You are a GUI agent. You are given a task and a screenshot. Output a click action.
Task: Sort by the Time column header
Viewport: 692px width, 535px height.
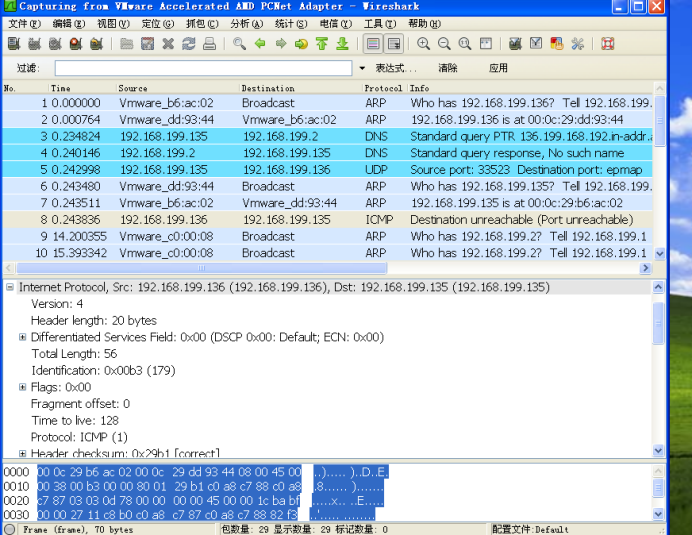click(82, 88)
